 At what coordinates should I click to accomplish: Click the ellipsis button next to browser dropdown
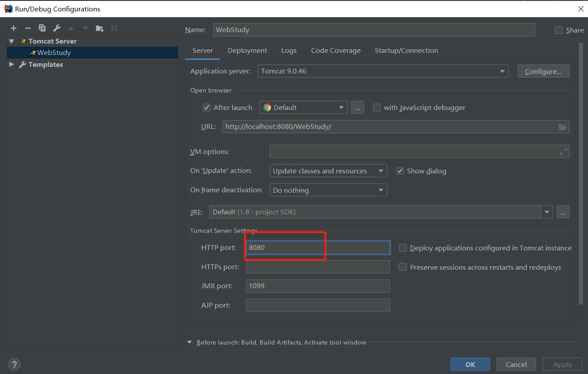coord(357,107)
